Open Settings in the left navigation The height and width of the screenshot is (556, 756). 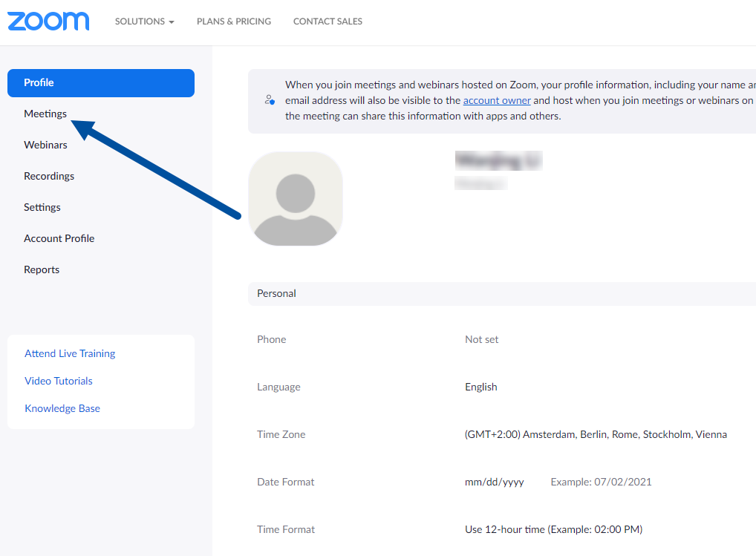tap(42, 207)
